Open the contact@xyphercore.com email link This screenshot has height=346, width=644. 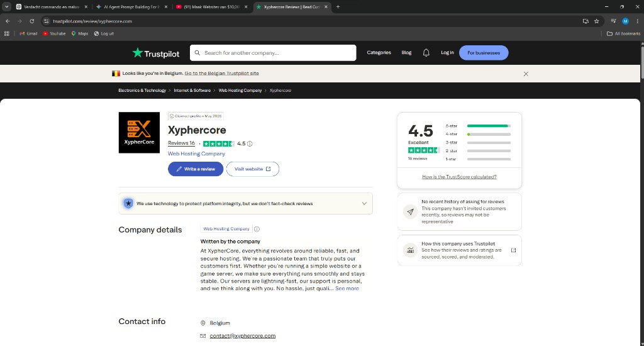[x=242, y=336]
